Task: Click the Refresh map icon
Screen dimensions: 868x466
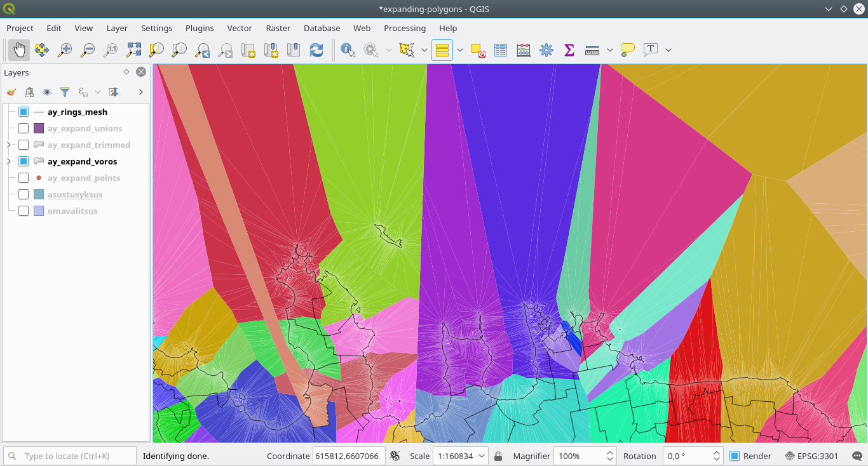Action: point(316,50)
